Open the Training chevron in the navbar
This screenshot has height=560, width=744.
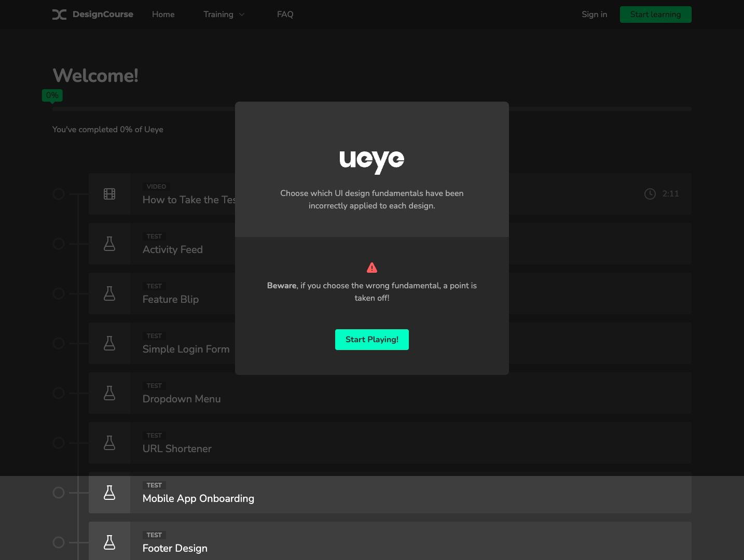click(x=242, y=15)
